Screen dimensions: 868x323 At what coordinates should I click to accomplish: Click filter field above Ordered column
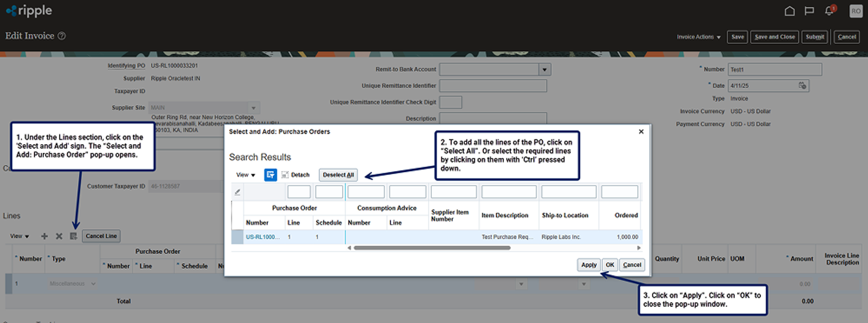click(620, 192)
